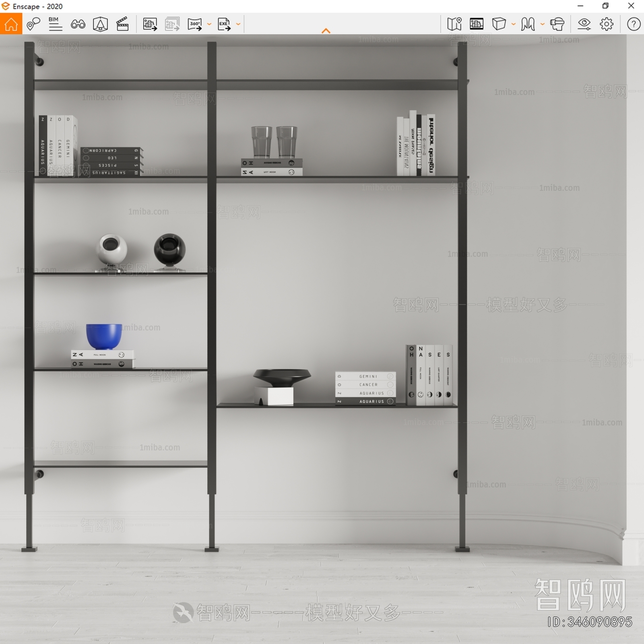The height and width of the screenshot is (644, 644).
Task: Enable VR headset mode
Action: [557, 24]
